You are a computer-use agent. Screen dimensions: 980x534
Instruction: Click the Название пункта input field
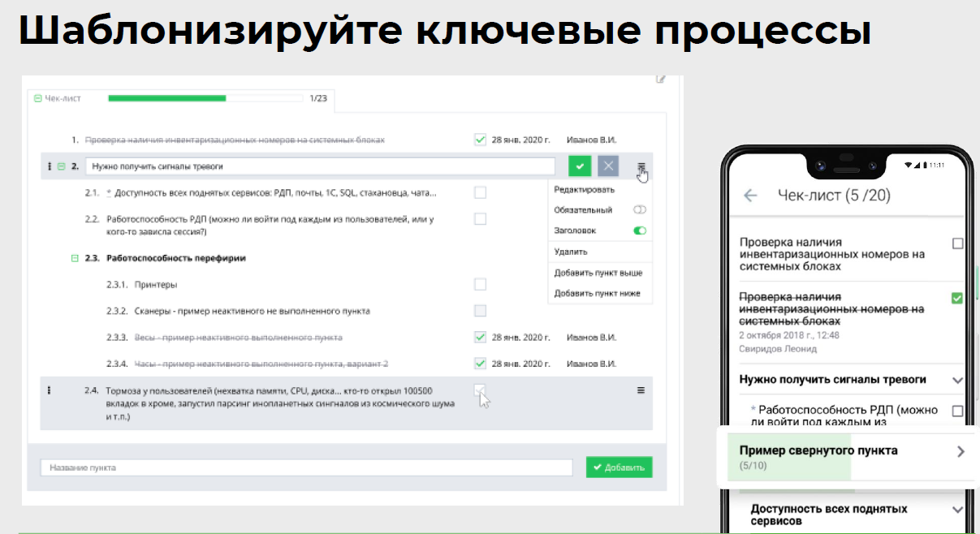click(x=309, y=467)
